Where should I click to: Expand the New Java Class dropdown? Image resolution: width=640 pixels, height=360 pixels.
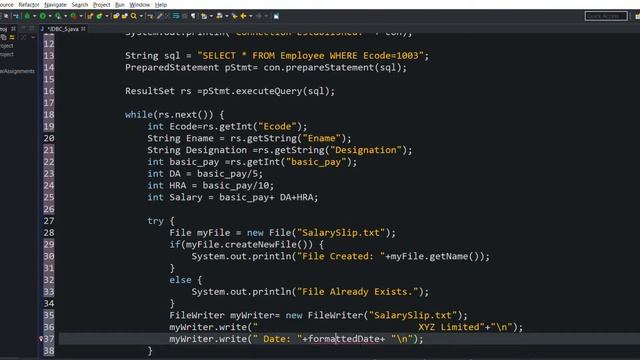click(107, 16)
